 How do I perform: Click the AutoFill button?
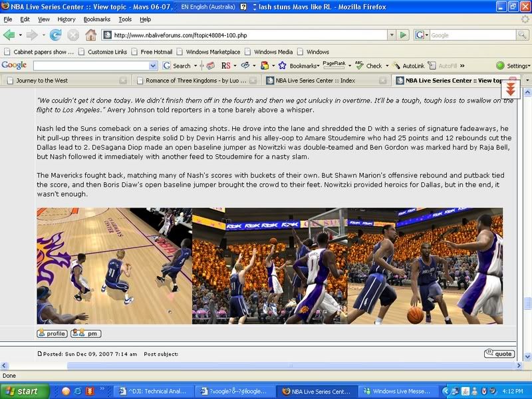coord(443,66)
